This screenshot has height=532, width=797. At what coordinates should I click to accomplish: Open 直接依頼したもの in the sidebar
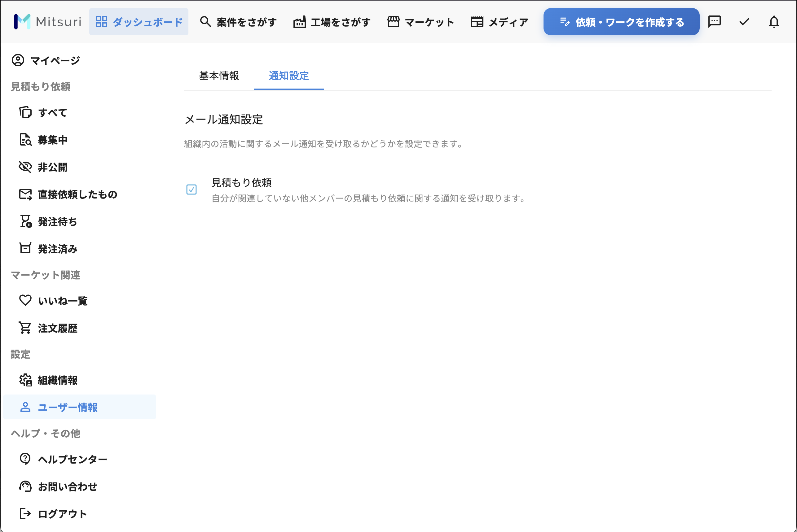click(80, 194)
